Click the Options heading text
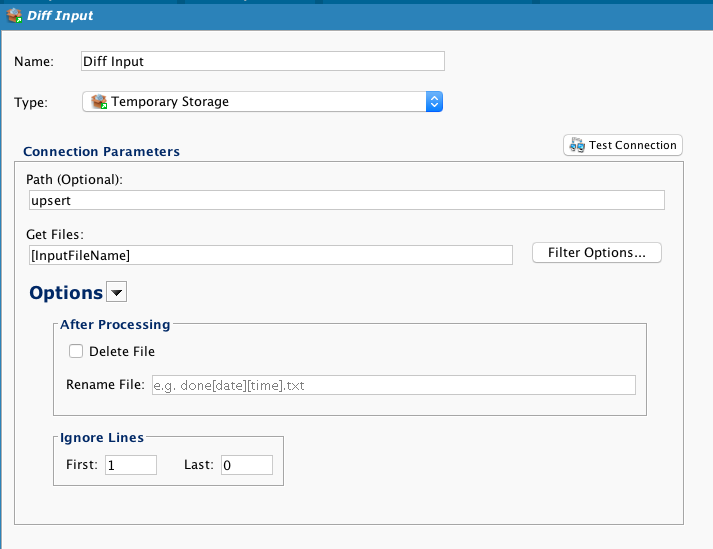Screen dimensions: 713x549 tap(66, 293)
